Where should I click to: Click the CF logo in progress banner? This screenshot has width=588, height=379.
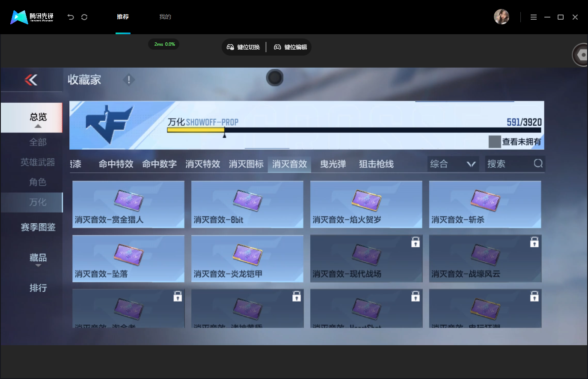pyautogui.click(x=110, y=124)
